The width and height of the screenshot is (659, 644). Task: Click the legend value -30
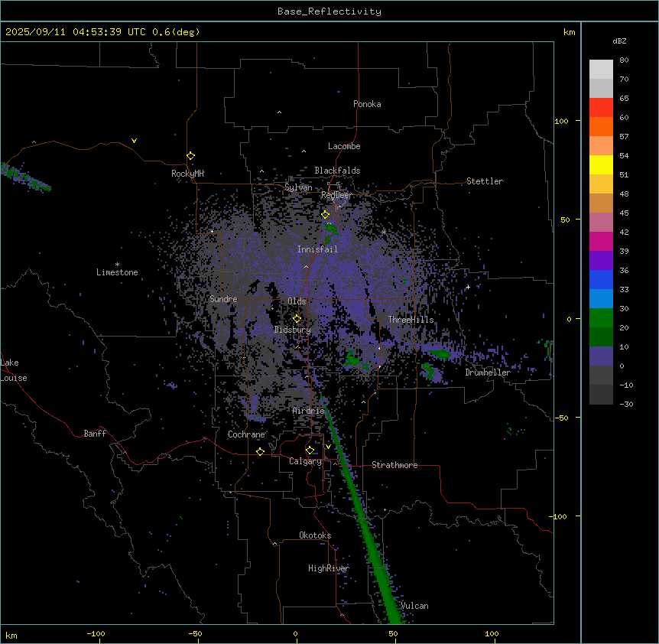[x=626, y=405]
